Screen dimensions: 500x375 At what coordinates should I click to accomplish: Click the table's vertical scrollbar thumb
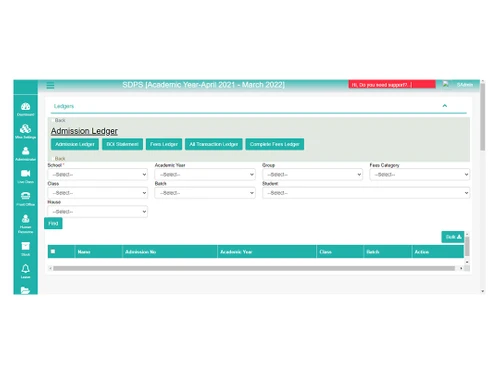click(467, 247)
